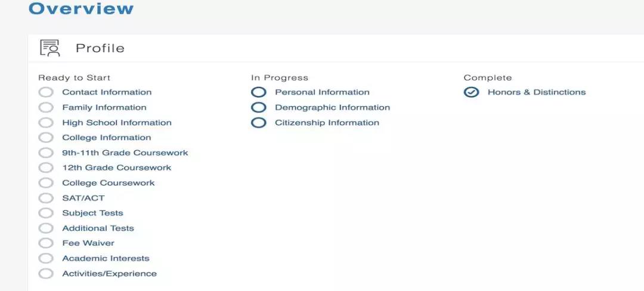644x291 pixels.
Task: Open the College Coursework link
Action: [109, 183]
